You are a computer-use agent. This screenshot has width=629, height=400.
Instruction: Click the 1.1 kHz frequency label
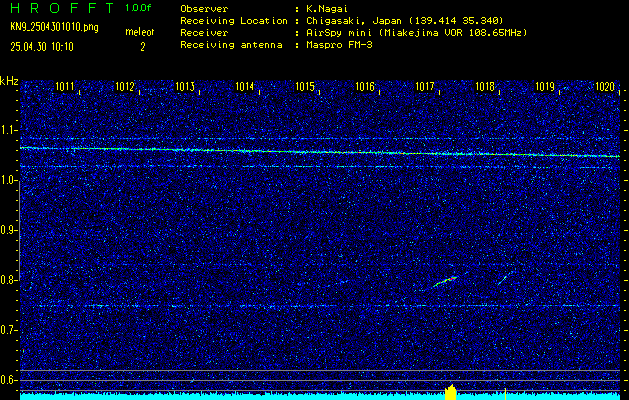tap(8, 130)
